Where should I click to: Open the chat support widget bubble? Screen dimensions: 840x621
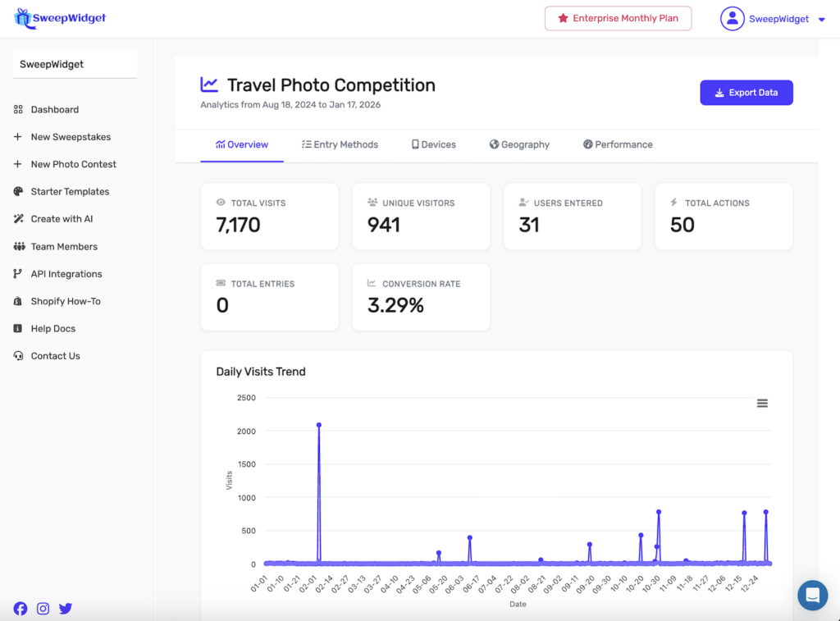(812, 595)
